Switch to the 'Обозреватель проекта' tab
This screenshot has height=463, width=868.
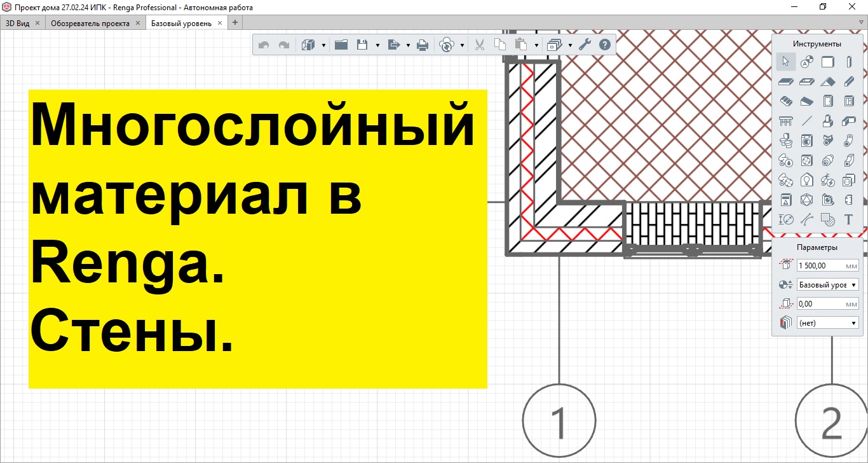click(x=90, y=23)
